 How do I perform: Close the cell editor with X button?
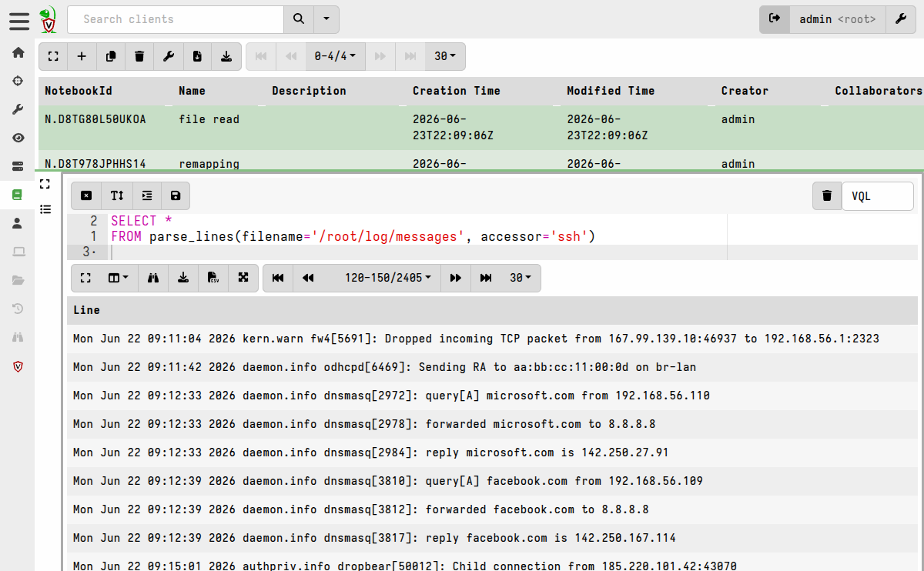(x=87, y=196)
